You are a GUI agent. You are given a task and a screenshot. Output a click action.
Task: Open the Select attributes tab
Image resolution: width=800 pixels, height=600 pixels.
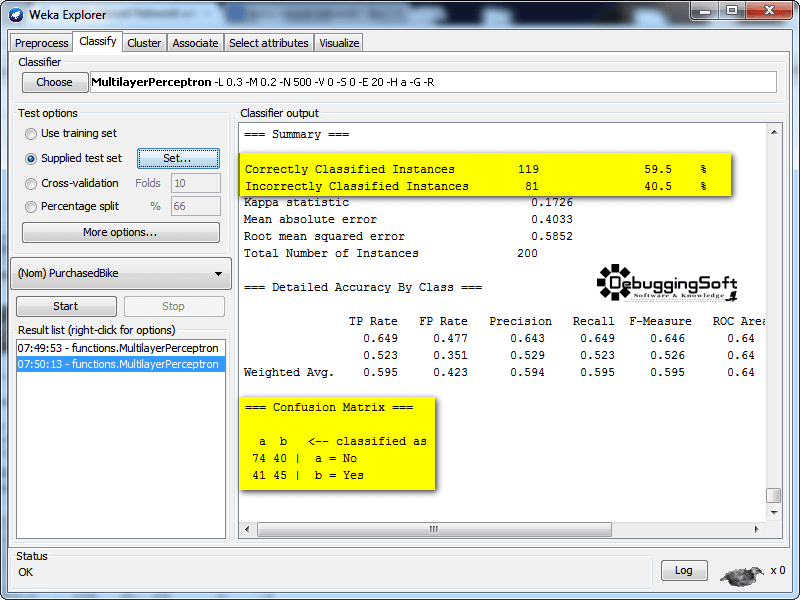(269, 43)
